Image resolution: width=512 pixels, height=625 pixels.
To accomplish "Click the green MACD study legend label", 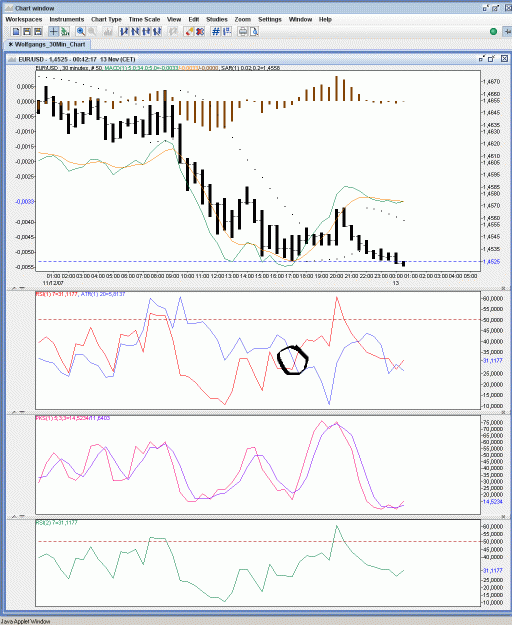I will 142,68.
